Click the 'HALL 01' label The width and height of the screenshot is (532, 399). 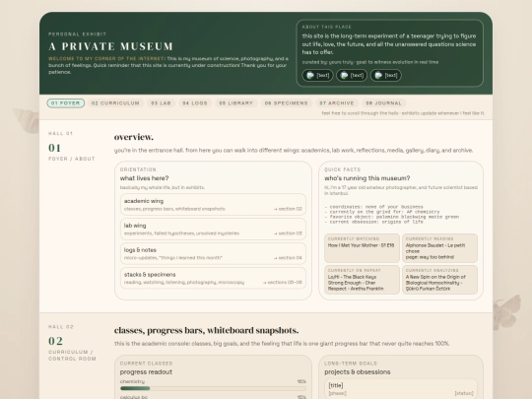click(61, 133)
